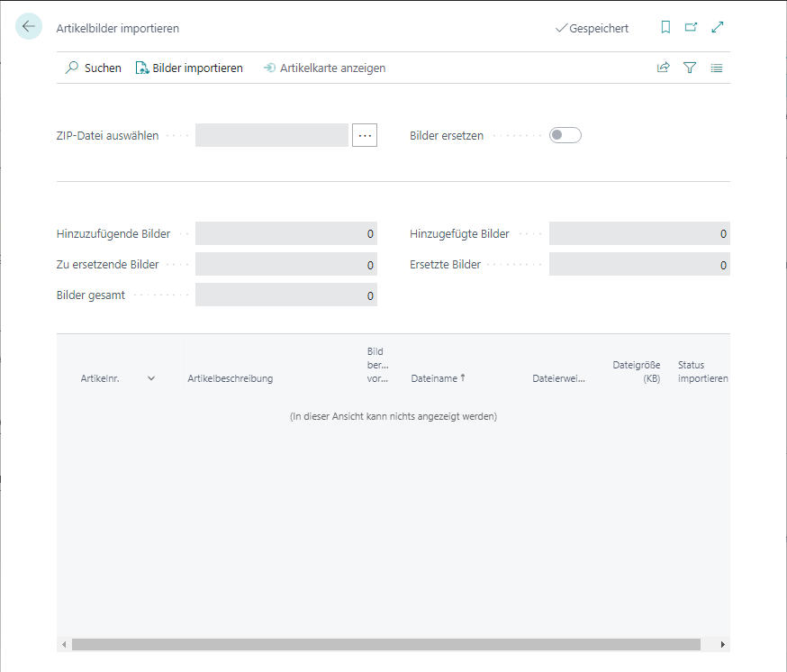The width and height of the screenshot is (787, 672).
Task: Click the Artikelbilder importieren page title
Action: (117, 28)
